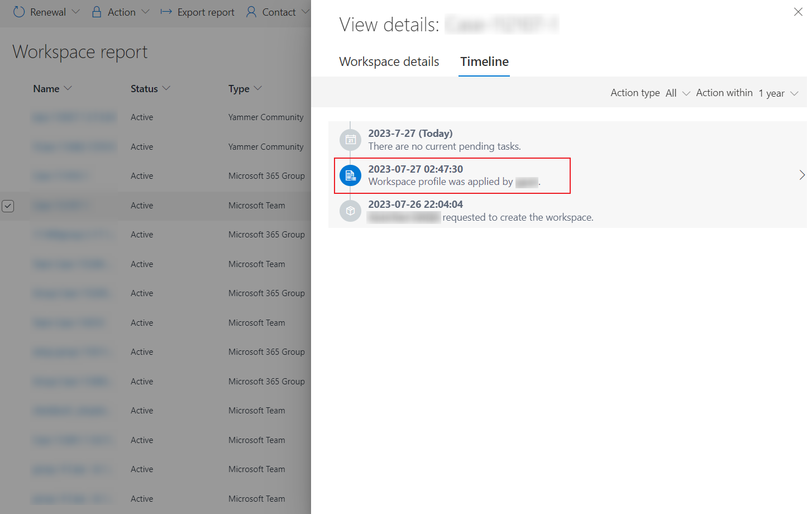Select the 2023-07-26 22:04:04 timeline entry
This screenshot has height=514, width=812.
pyautogui.click(x=480, y=211)
